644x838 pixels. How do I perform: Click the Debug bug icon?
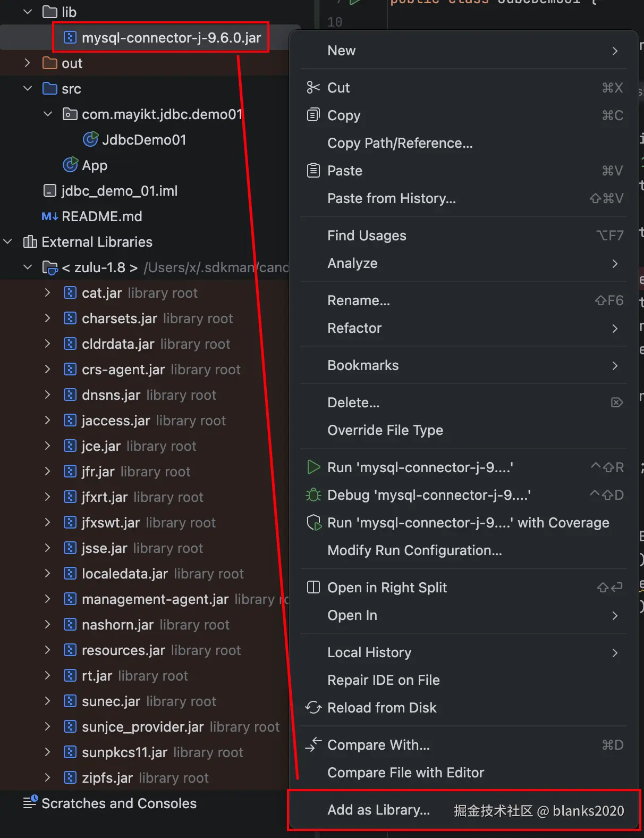[x=313, y=495]
